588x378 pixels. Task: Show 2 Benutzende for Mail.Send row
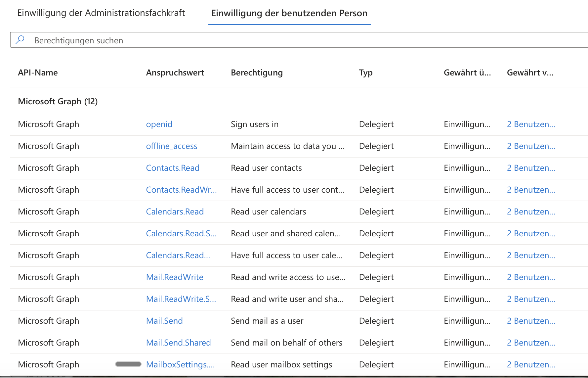(531, 321)
